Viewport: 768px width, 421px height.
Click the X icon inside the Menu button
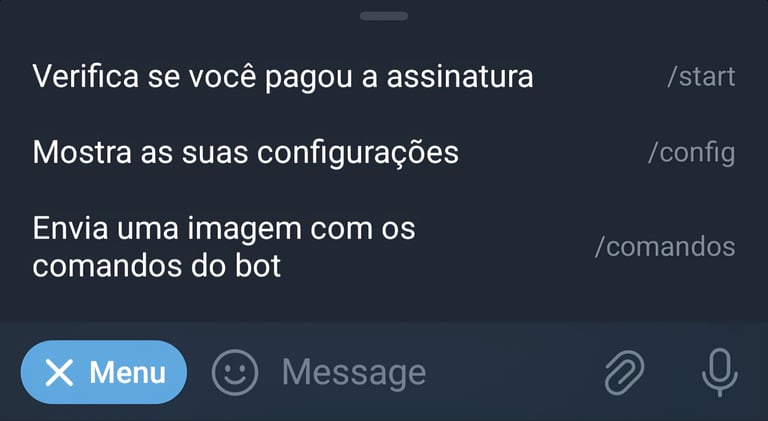click(x=59, y=373)
